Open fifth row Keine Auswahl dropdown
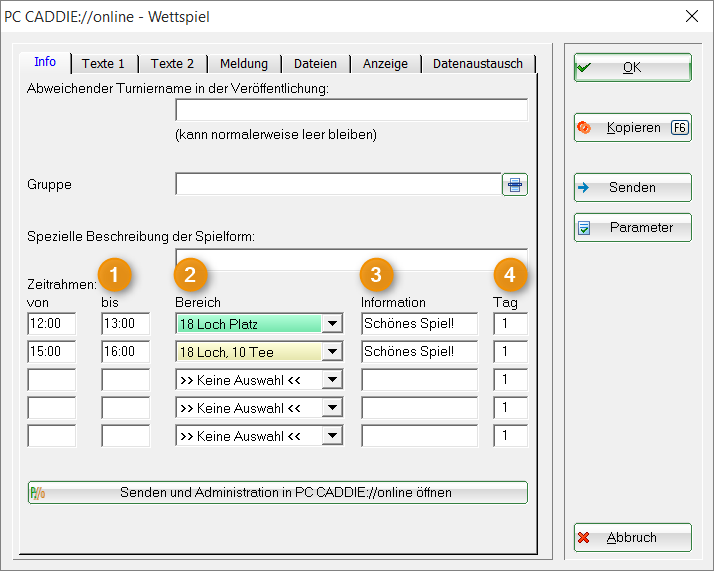714x571 pixels. [x=332, y=436]
